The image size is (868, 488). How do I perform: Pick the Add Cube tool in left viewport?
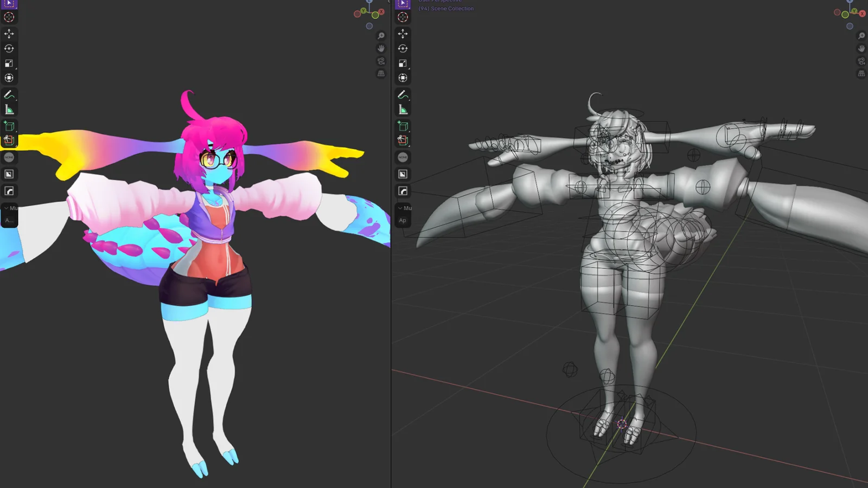click(9, 126)
